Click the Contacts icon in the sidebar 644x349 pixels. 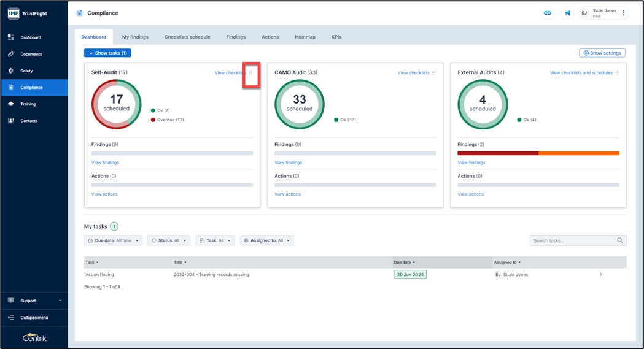point(11,121)
